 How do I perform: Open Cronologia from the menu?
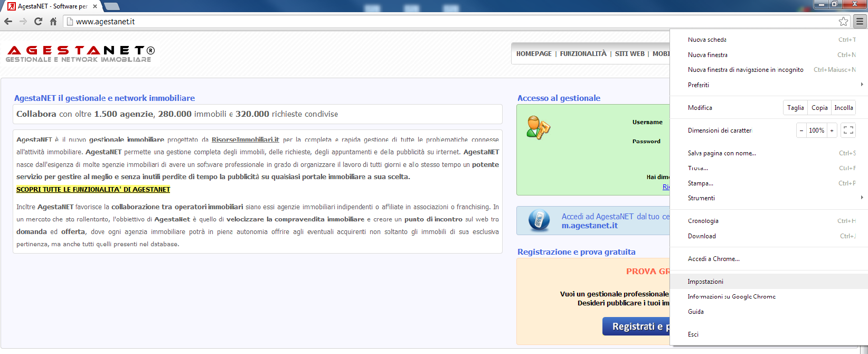pyautogui.click(x=769, y=221)
